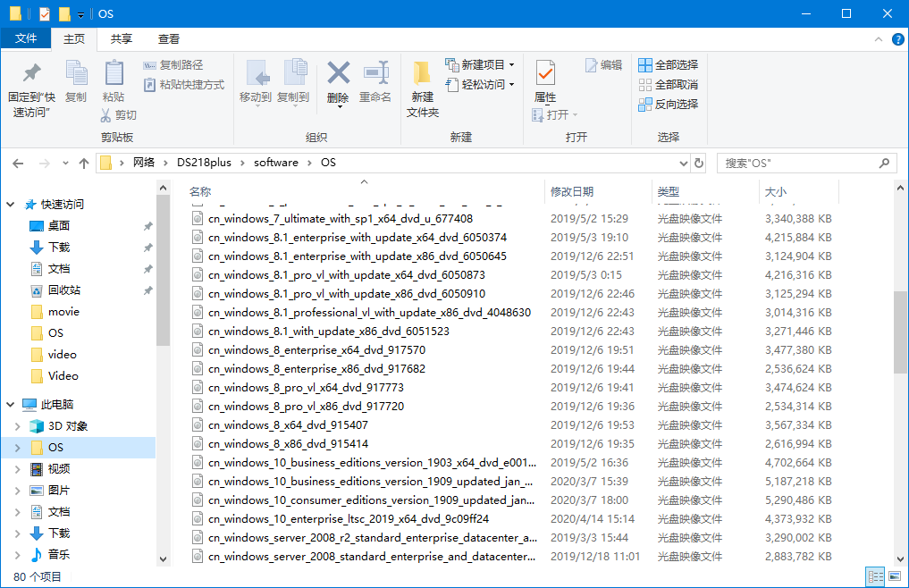
Task: Click the Copy To (复制到) icon
Action: coord(294,73)
